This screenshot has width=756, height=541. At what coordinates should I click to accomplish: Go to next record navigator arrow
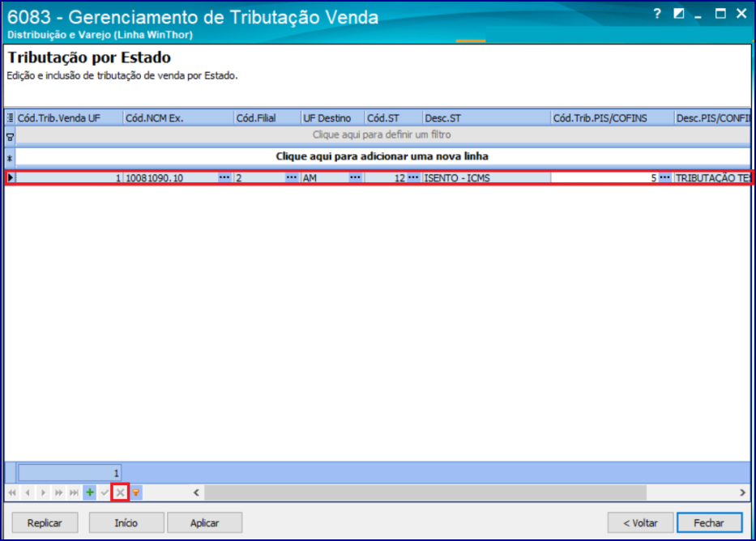point(43,492)
